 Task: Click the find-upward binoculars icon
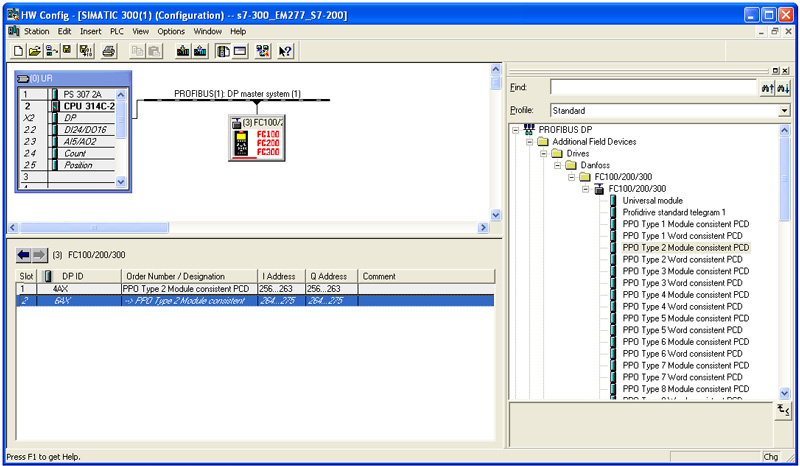click(767, 88)
